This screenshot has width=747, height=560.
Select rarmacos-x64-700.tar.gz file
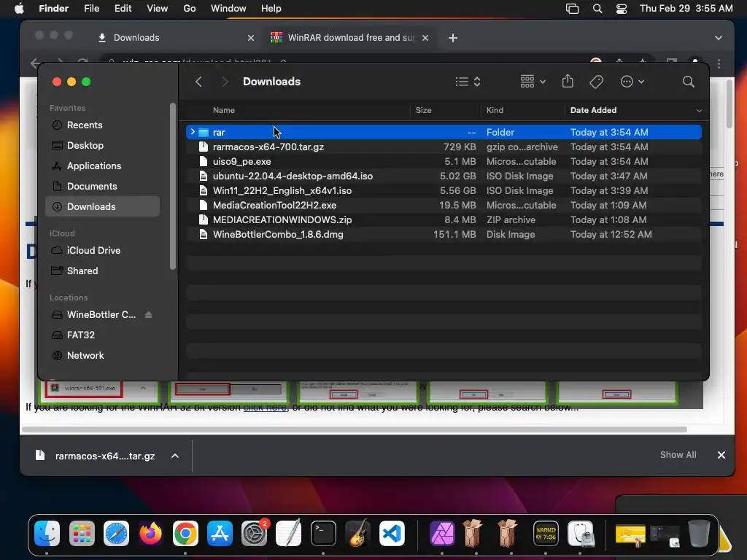pyautogui.click(x=444, y=147)
